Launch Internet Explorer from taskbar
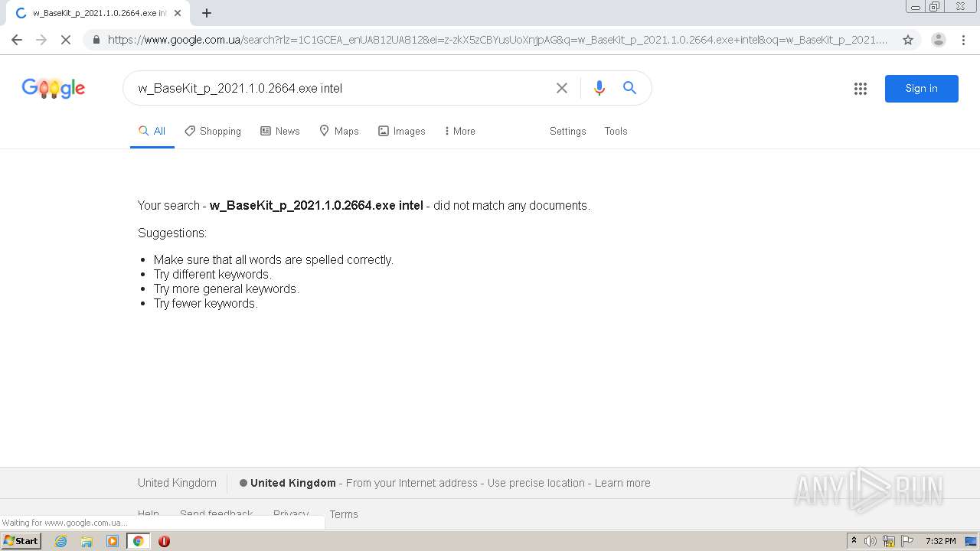 (60, 541)
